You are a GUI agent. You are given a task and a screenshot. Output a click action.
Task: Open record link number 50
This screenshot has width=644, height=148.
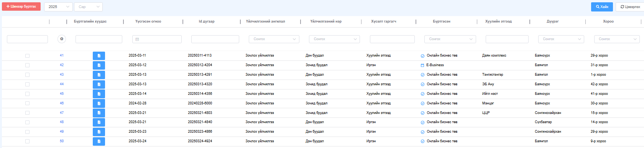click(62, 141)
